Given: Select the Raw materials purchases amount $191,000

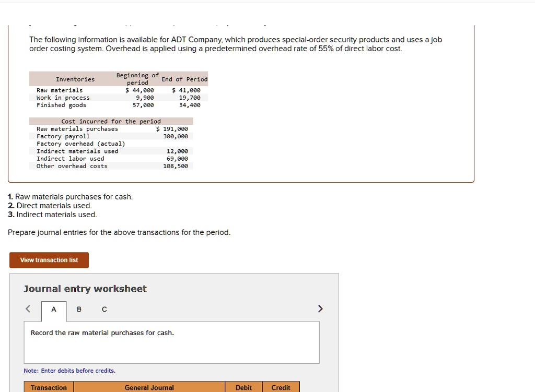Looking at the screenshot, I should click(x=175, y=128).
